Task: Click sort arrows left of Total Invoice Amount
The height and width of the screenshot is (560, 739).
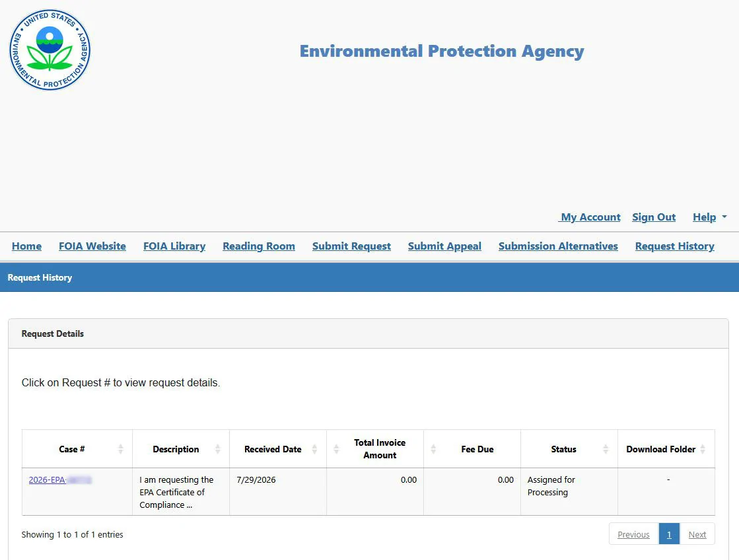Action: (x=336, y=449)
